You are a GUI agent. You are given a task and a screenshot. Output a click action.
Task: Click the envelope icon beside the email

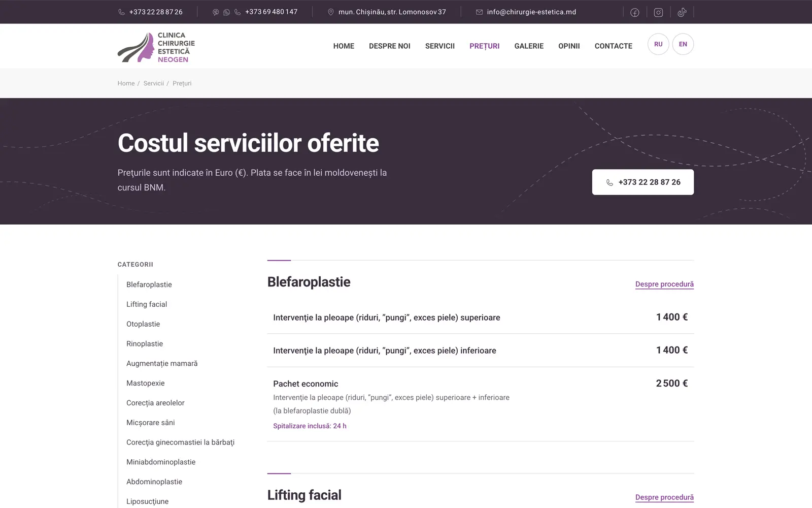coord(479,12)
